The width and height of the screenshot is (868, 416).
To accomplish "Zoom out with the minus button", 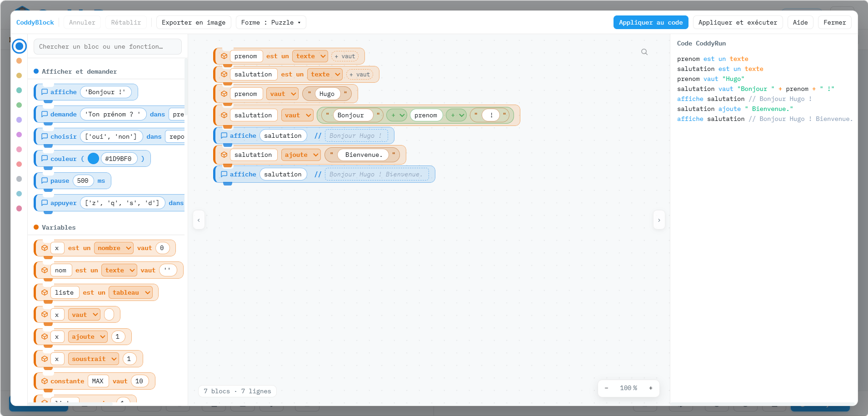I will pyautogui.click(x=606, y=388).
